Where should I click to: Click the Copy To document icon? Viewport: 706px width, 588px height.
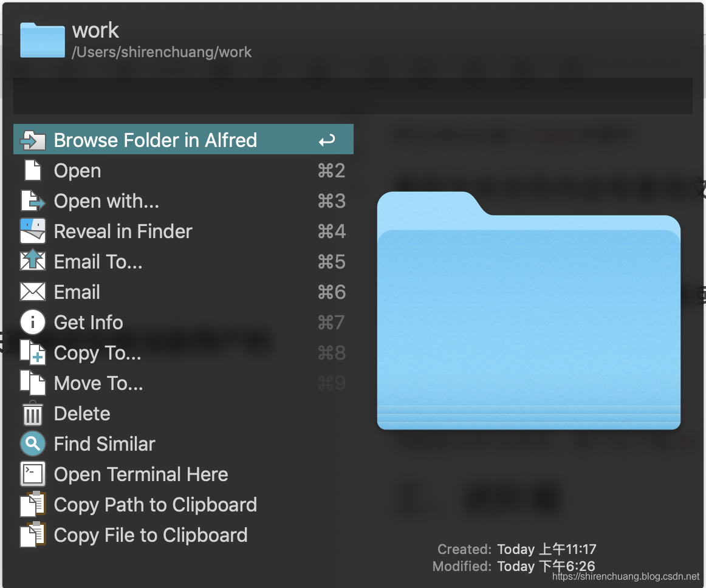click(x=33, y=352)
